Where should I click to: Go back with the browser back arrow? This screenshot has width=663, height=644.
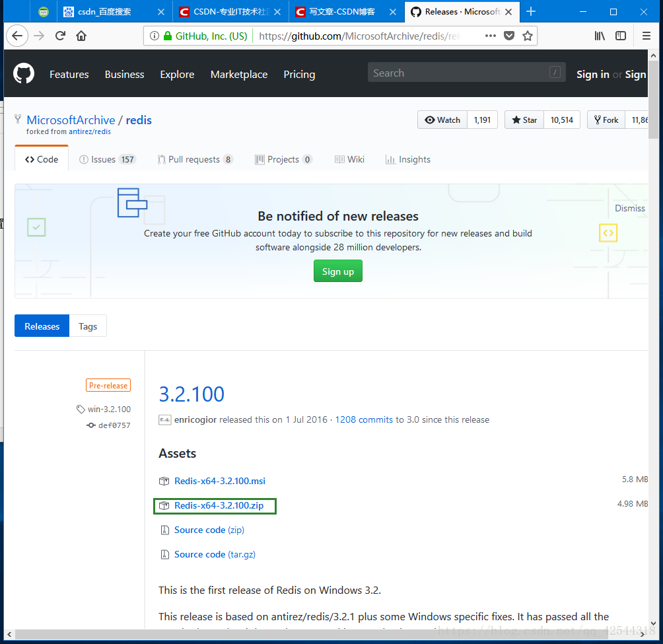[x=17, y=36]
